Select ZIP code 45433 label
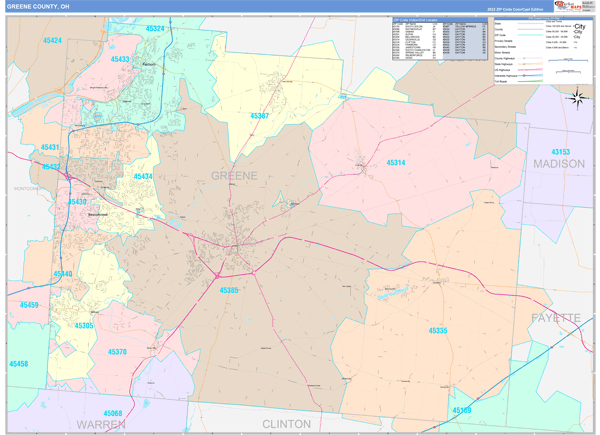This screenshot has width=600, height=435. click(120, 60)
